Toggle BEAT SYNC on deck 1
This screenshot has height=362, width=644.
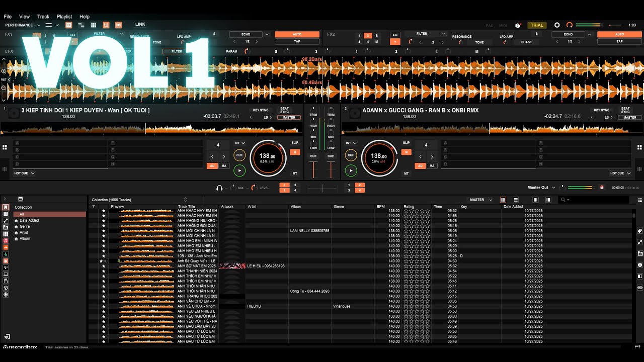point(285,110)
